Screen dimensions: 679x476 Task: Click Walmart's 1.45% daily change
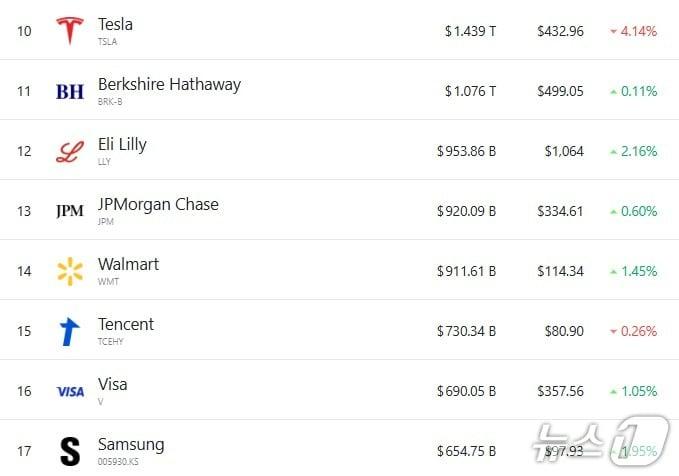click(633, 271)
